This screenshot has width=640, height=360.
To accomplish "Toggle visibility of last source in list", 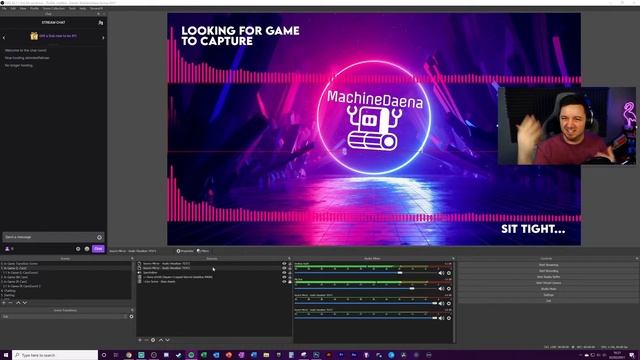I will (284, 282).
